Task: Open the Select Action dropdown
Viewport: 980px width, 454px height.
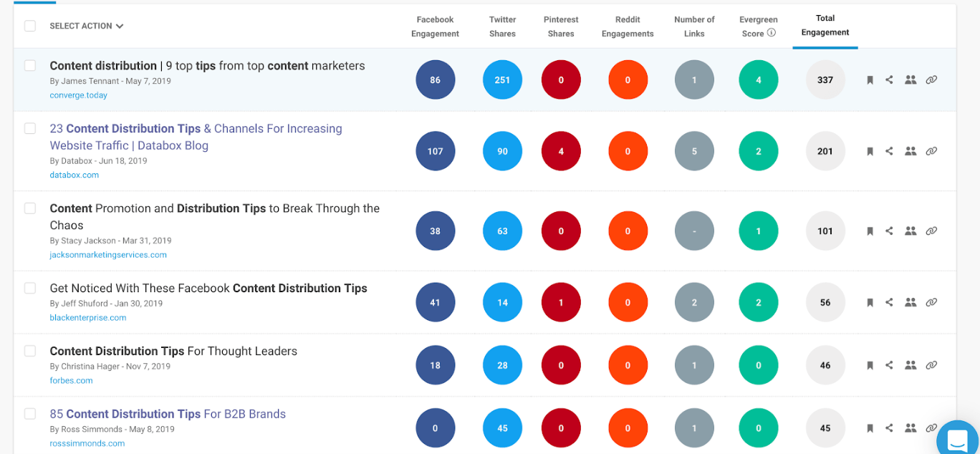Action: click(86, 26)
